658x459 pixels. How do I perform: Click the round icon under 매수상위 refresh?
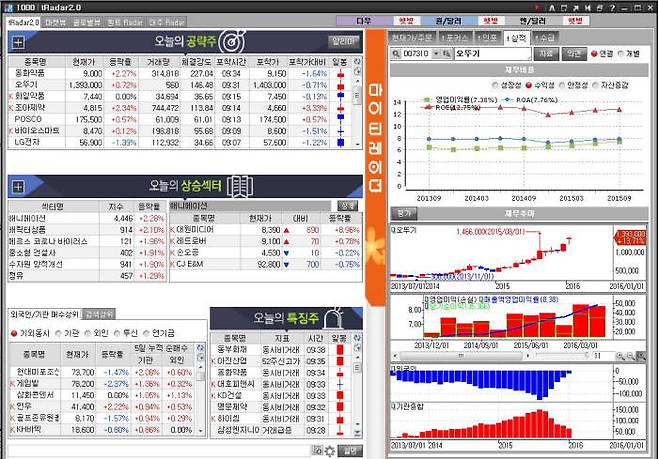tap(201, 357)
